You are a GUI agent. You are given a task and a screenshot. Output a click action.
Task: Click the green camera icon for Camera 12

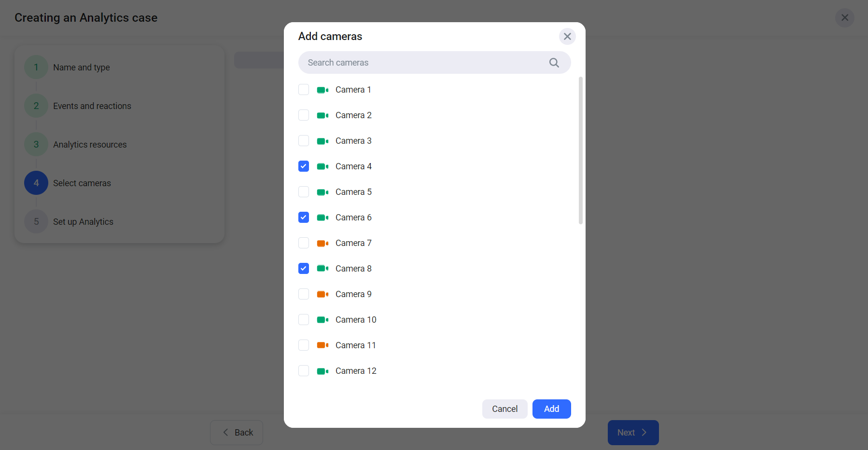click(x=322, y=371)
